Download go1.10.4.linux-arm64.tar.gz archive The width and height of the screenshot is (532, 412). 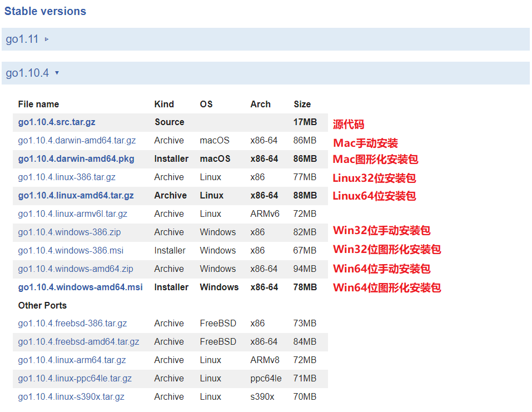72,360
